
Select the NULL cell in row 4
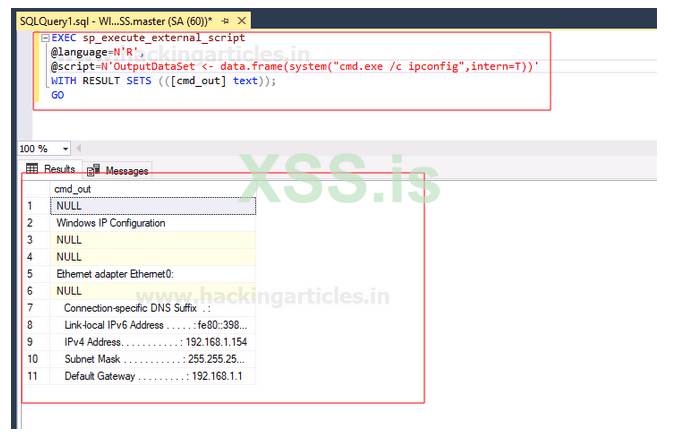click(x=153, y=257)
